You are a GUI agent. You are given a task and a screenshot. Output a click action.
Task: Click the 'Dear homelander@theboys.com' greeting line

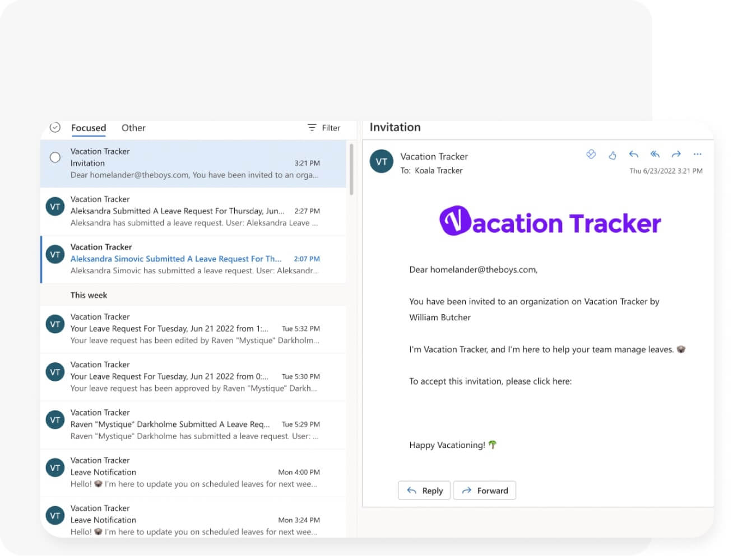pyautogui.click(x=473, y=270)
